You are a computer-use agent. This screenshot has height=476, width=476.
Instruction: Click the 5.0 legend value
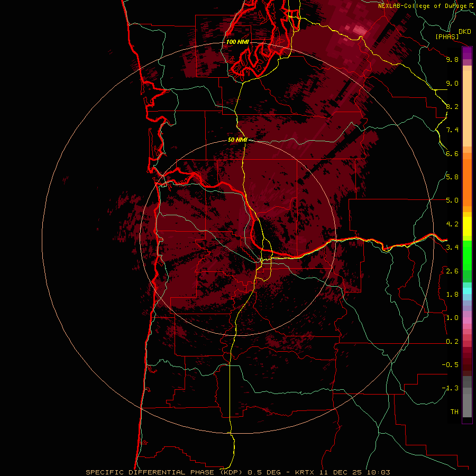(452, 200)
